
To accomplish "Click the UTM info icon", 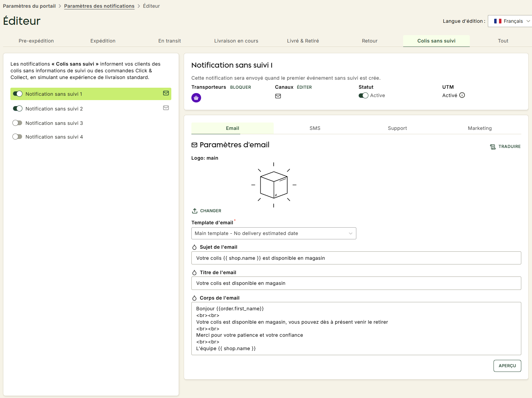I will pos(462,95).
